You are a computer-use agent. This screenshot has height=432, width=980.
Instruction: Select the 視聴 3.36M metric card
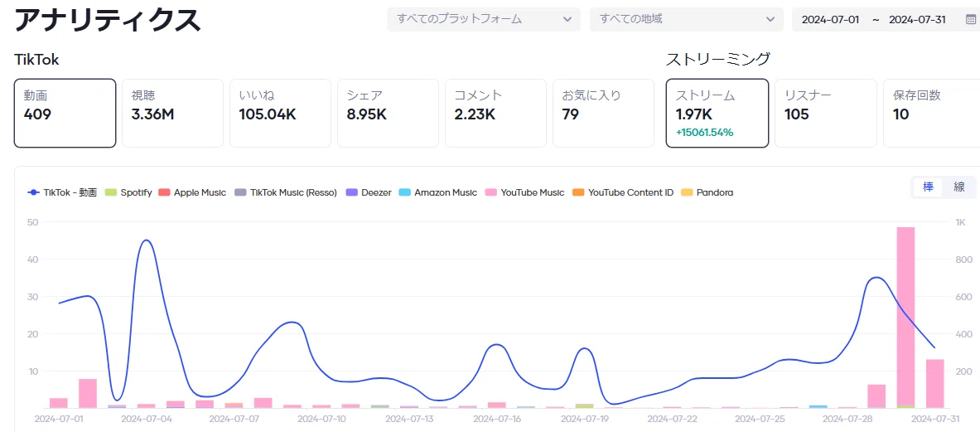pos(172,113)
